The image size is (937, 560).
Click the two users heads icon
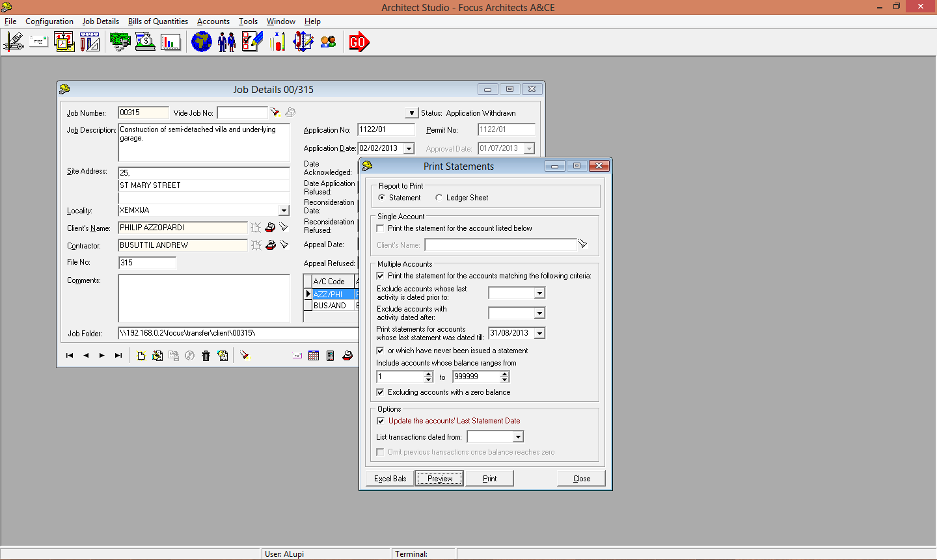click(329, 42)
